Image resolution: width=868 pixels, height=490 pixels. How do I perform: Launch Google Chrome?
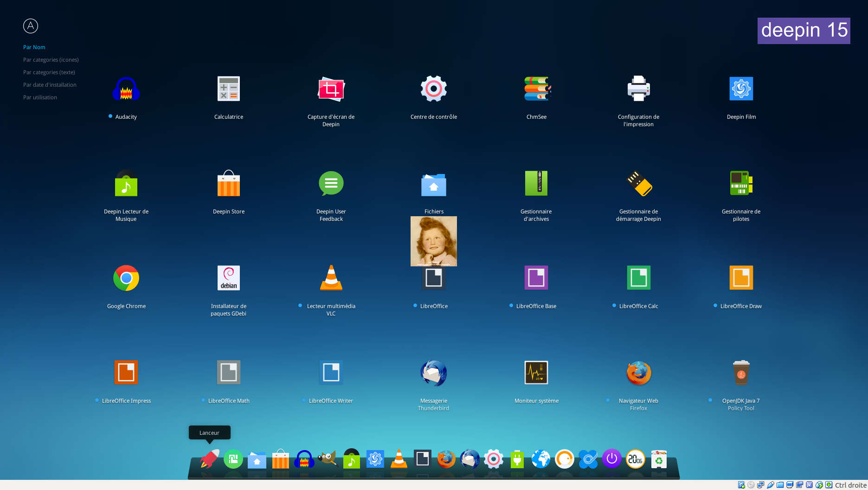[126, 278]
